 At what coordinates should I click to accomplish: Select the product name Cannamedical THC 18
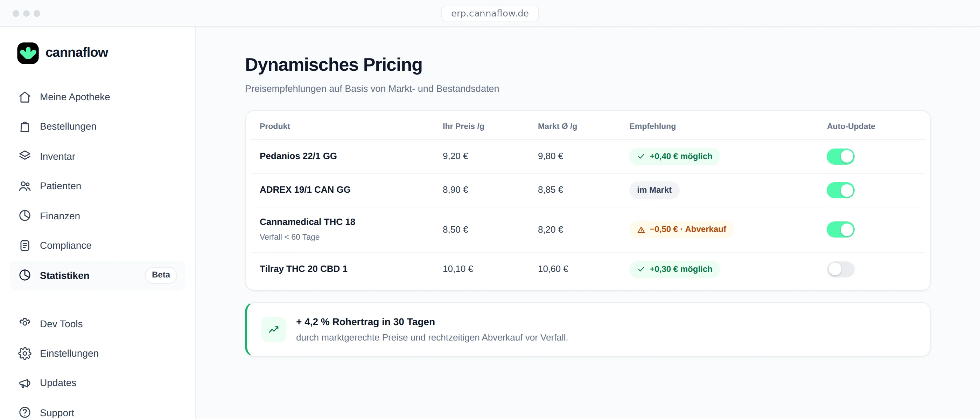307,222
